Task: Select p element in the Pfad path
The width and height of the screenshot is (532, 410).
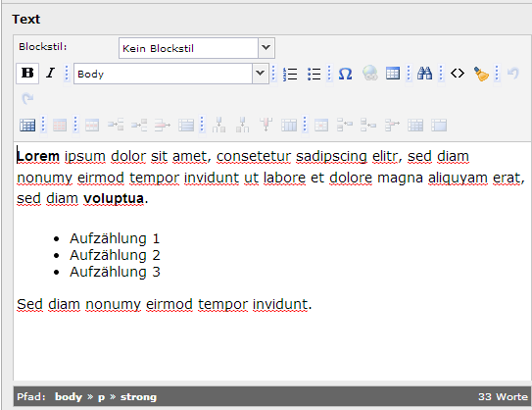Action: (x=101, y=397)
